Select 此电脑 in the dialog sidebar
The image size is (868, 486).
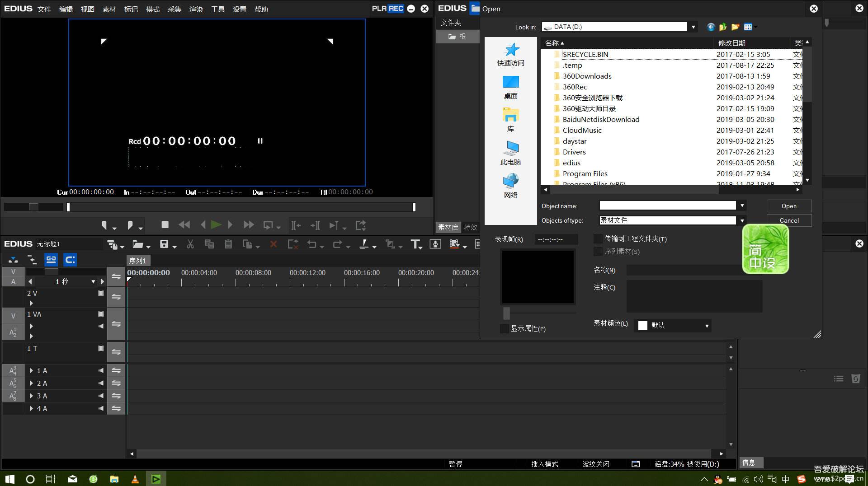coord(511,153)
